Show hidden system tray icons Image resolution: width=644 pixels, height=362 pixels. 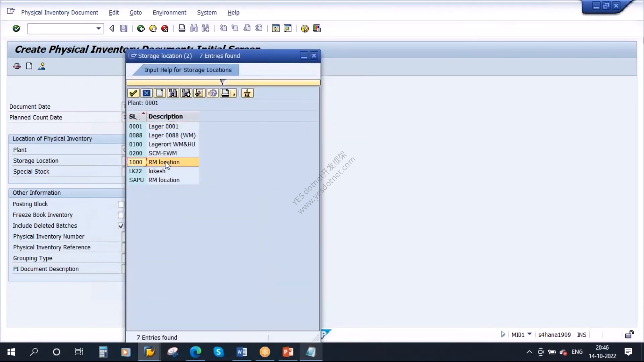[529, 352]
